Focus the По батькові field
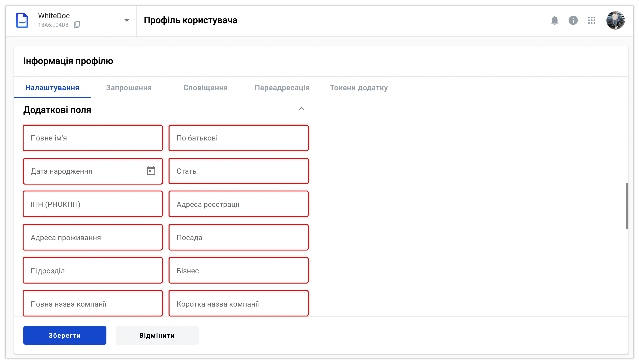This screenshot has height=364, width=639. (x=238, y=138)
